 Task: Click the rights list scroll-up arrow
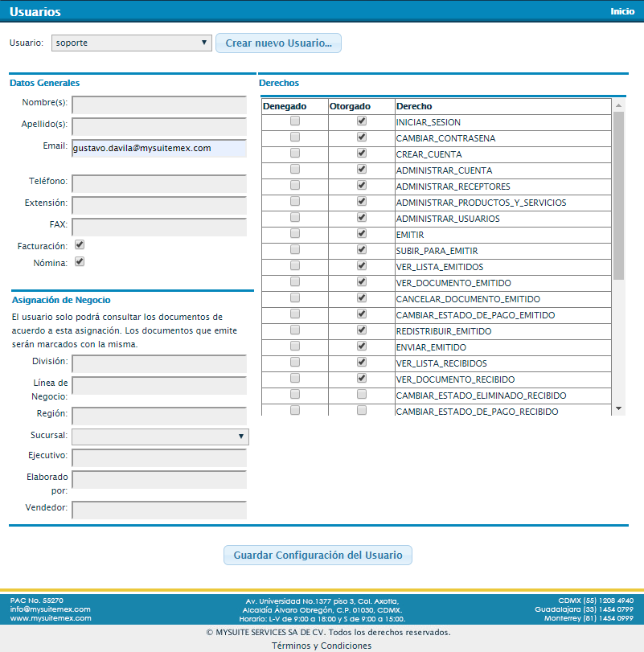[x=618, y=105]
